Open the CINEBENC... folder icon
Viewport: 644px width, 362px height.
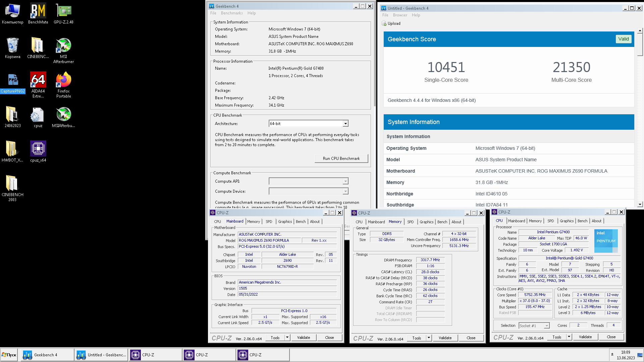point(38,48)
